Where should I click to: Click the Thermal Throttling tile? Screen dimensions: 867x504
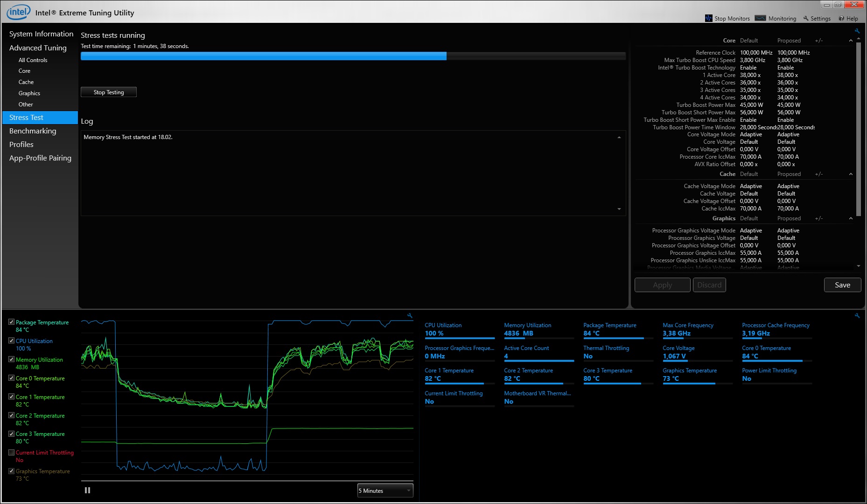(618, 352)
